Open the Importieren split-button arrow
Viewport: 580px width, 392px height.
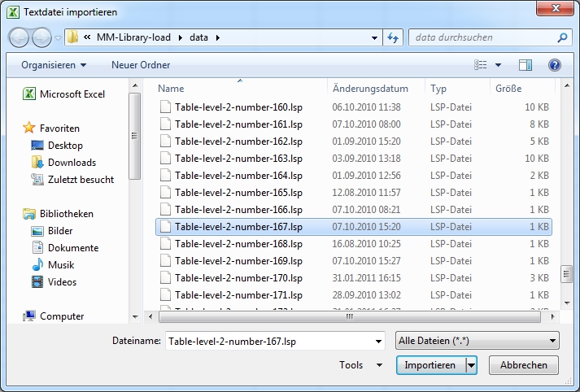point(472,366)
